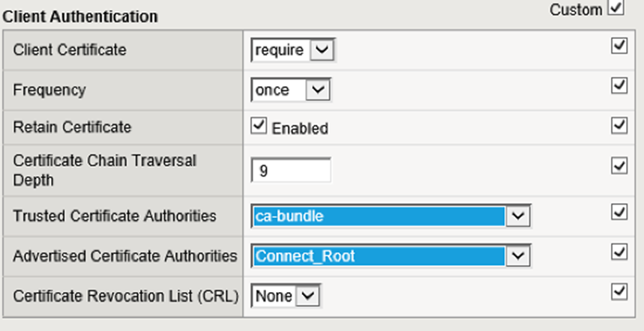
Task: Expand Advertised Certificate Authorities Connect_Root dropdown
Action: (517, 256)
